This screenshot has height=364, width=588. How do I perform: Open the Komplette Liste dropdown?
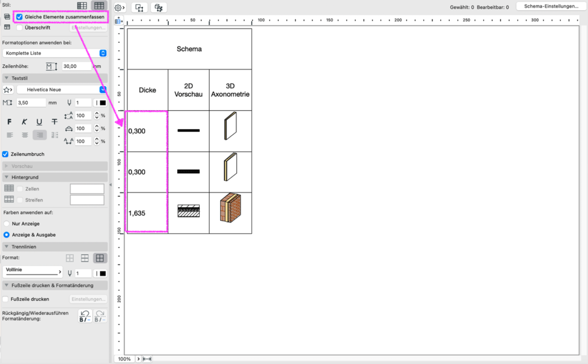click(55, 53)
